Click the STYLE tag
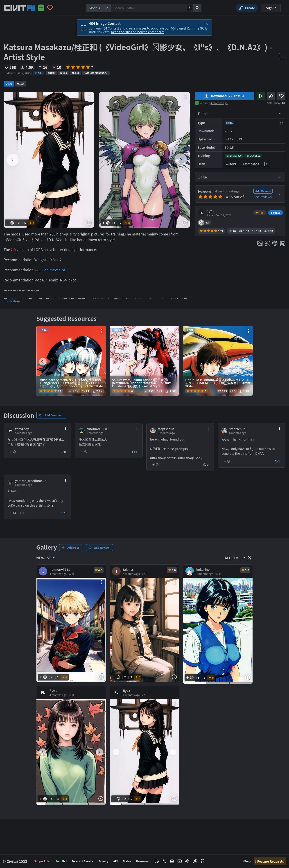 pyautogui.click(x=38, y=73)
